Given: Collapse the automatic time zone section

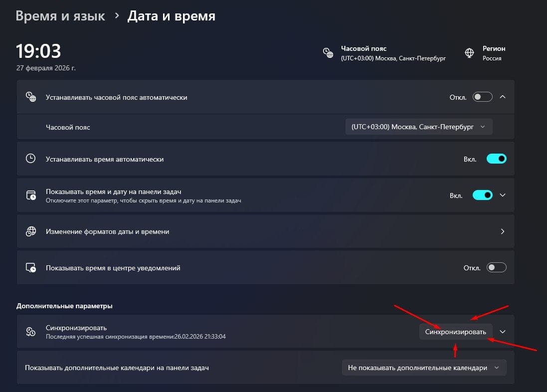Looking at the screenshot, I should click(503, 97).
